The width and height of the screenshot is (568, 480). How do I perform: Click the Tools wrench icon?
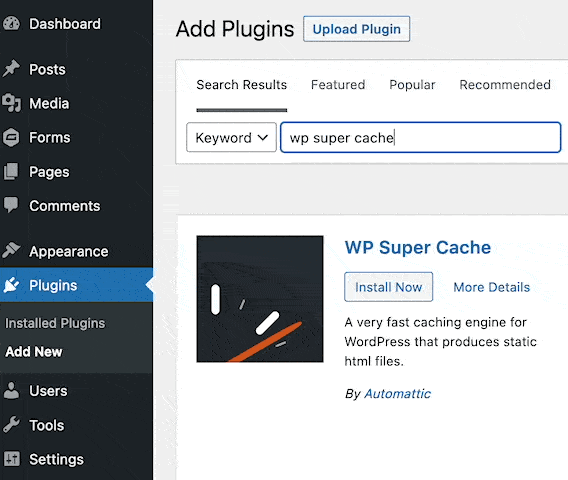pos(11,425)
